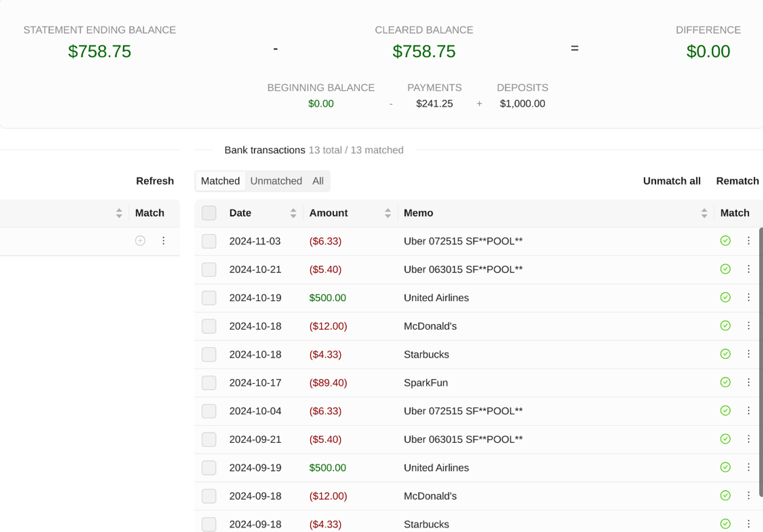
Task: Click beginning balance $0.00 value
Action: 321,103
